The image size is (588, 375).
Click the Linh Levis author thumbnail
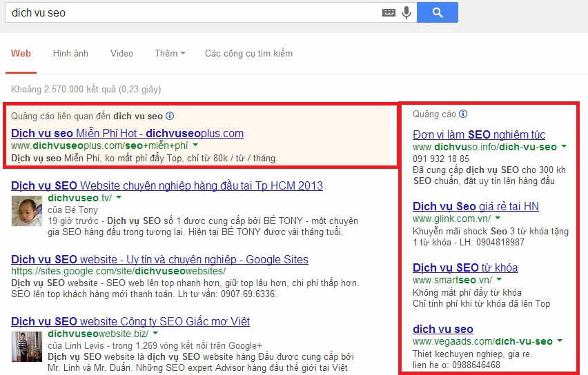[x=27, y=347]
